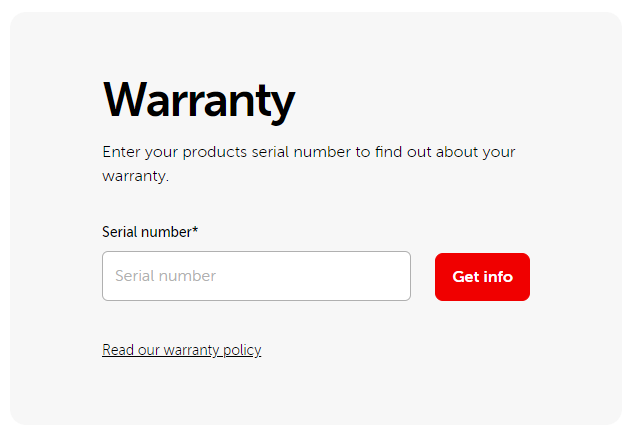Submit the form using Get info

[482, 277]
